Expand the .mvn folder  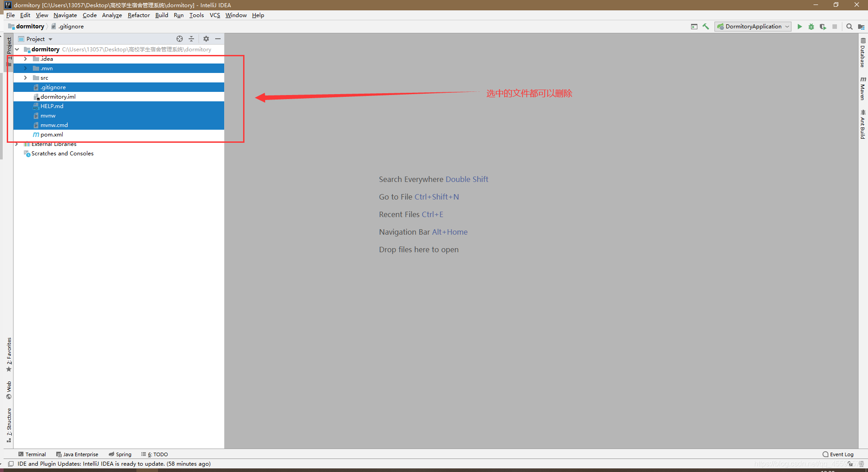click(x=26, y=68)
